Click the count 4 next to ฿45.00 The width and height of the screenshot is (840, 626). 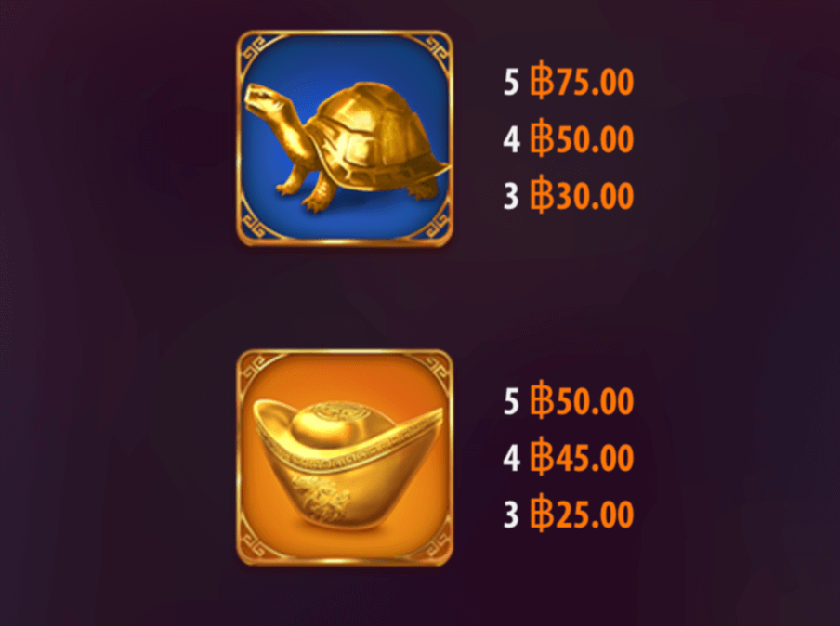point(512,459)
